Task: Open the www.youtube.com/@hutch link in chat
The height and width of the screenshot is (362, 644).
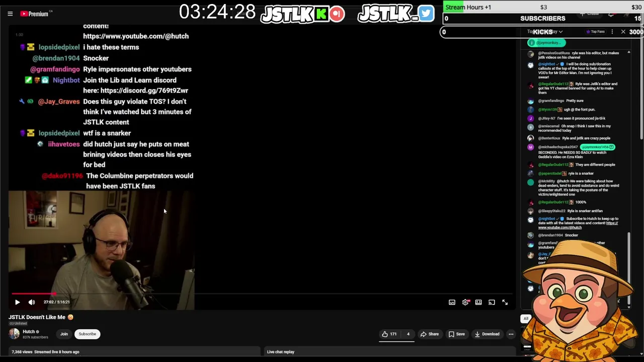Action: (560, 227)
